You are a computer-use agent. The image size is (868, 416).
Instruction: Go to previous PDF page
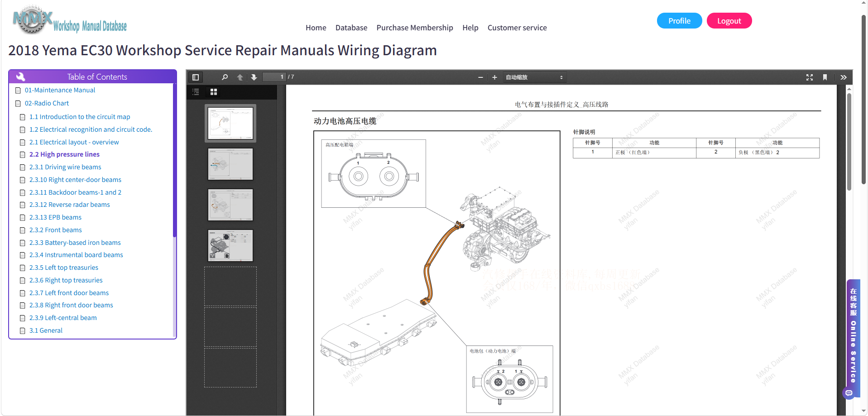point(240,77)
